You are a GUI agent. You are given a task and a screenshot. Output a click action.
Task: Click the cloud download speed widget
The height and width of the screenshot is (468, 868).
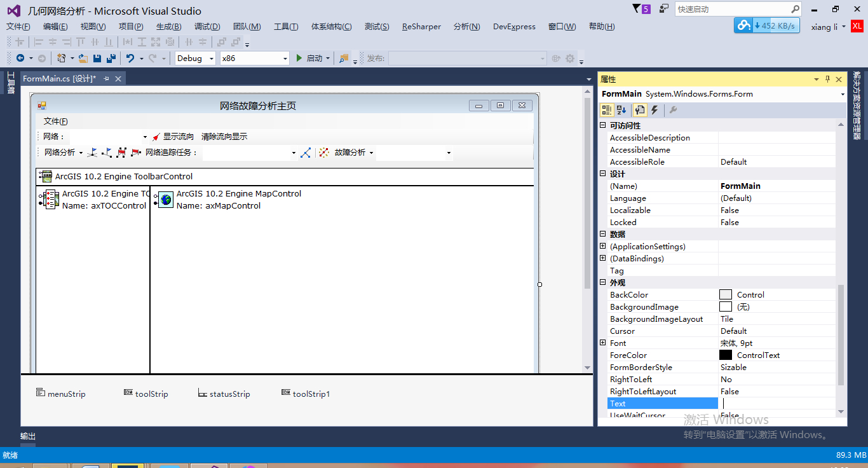pyautogui.click(x=766, y=25)
